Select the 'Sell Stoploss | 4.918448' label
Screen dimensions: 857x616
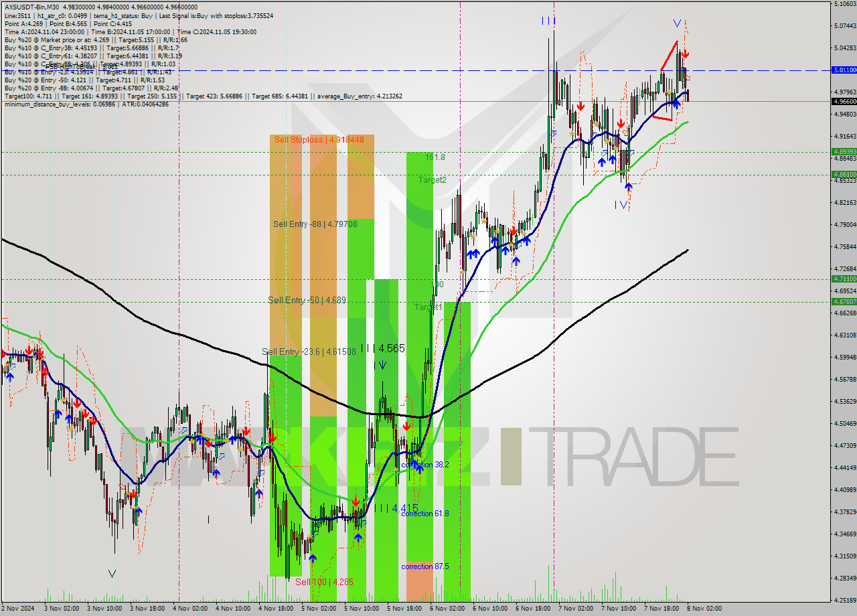[319, 140]
